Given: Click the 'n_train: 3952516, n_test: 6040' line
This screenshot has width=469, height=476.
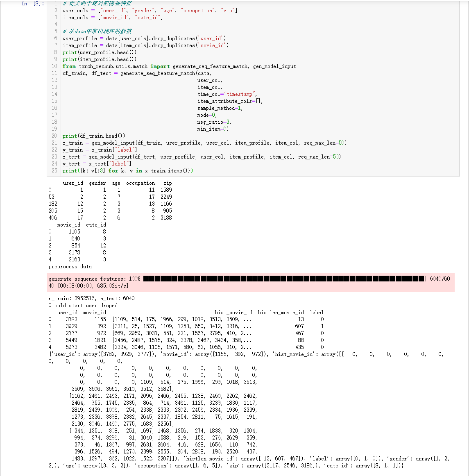Looking at the screenshot, I should tap(91, 299).
